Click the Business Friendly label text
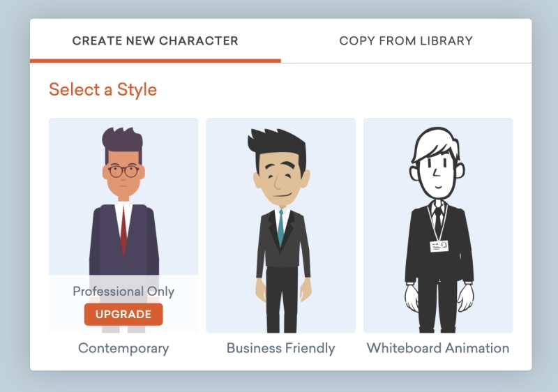This screenshot has width=558, height=392. [x=281, y=348]
